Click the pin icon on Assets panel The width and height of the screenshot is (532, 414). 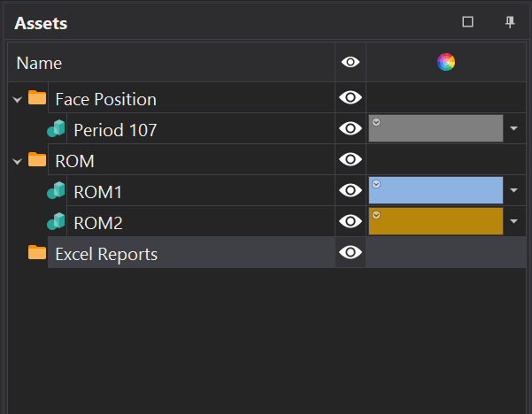click(x=510, y=22)
